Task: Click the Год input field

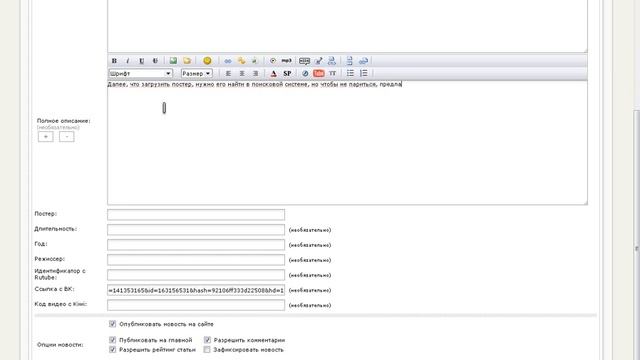Action: pos(196,245)
